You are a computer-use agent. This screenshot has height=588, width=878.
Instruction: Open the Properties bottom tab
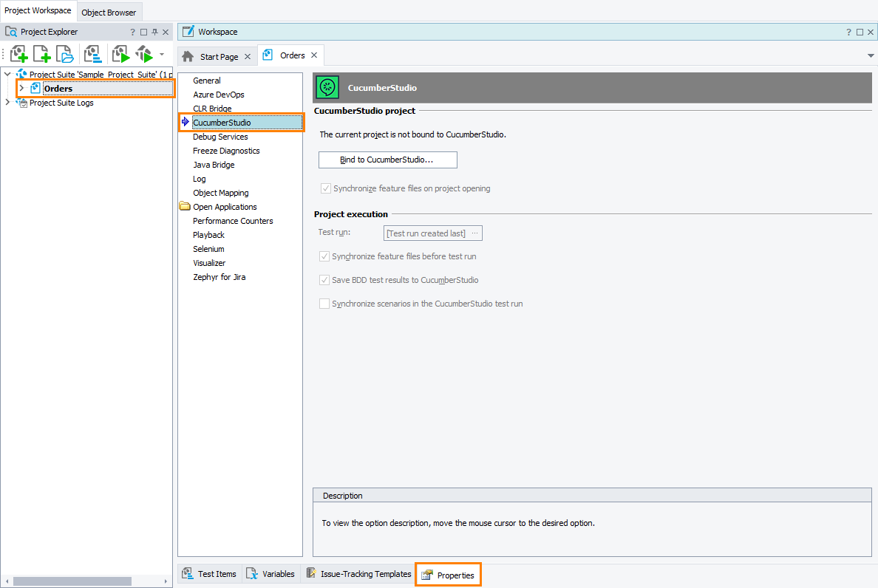[448, 575]
